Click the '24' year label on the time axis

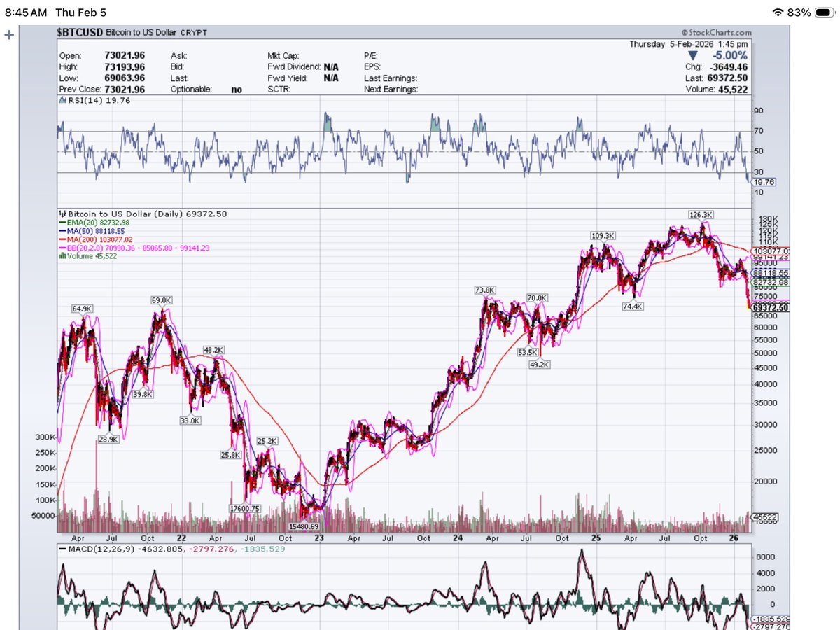pos(458,539)
